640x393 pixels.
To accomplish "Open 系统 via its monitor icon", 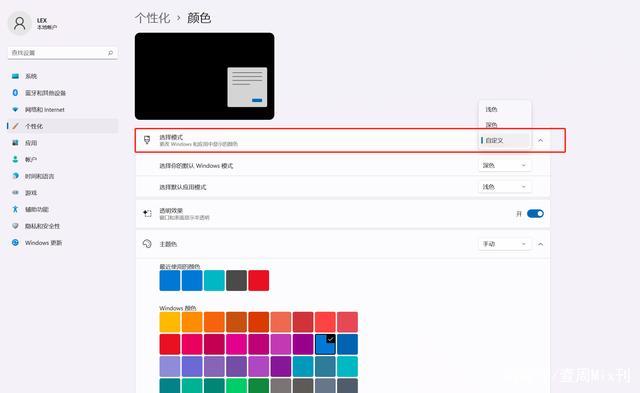I will point(15,76).
